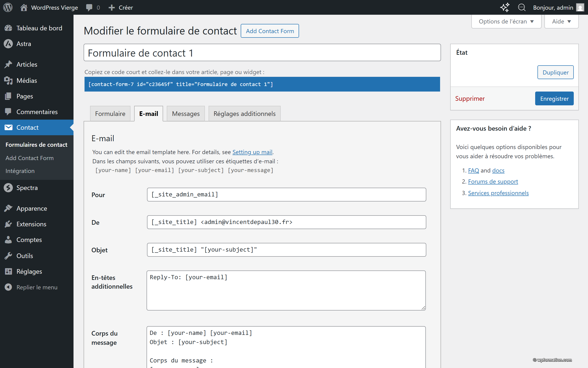Open the Bonjour, admin account menu
The width and height of the screenshot is (588, 368).
tap(558, 8)
